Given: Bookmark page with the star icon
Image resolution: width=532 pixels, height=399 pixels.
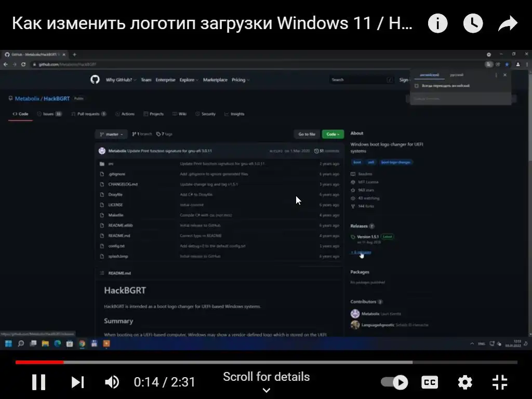Looking at the screenshot, I should [507, 64].
